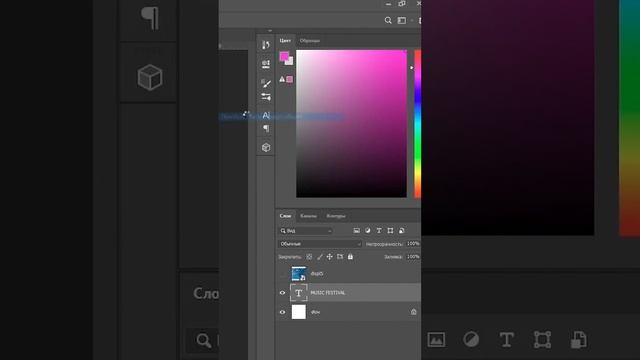640x360 pixels.
Task: Open the small 3D cube icon in the collapsed dock
Action: (266, 147)
